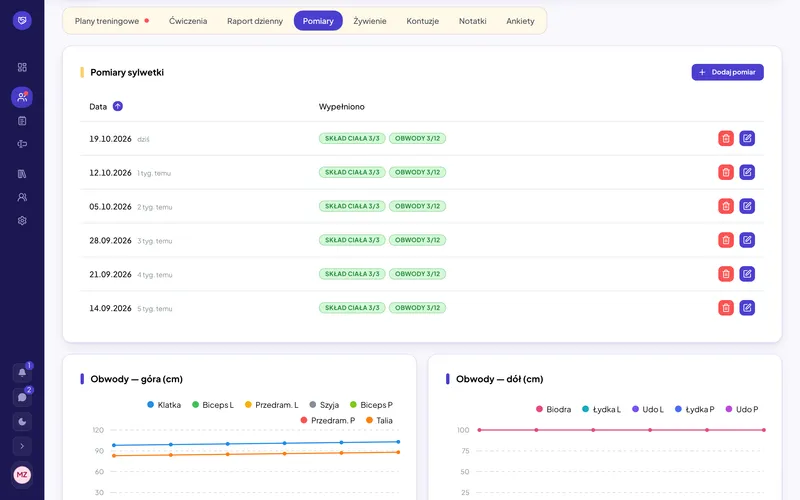The height and width of the screenshot is (500, 800).
Task: Edit the 21.09.2026 measurement
Action: pyautogui.click(x=747, y=274)
